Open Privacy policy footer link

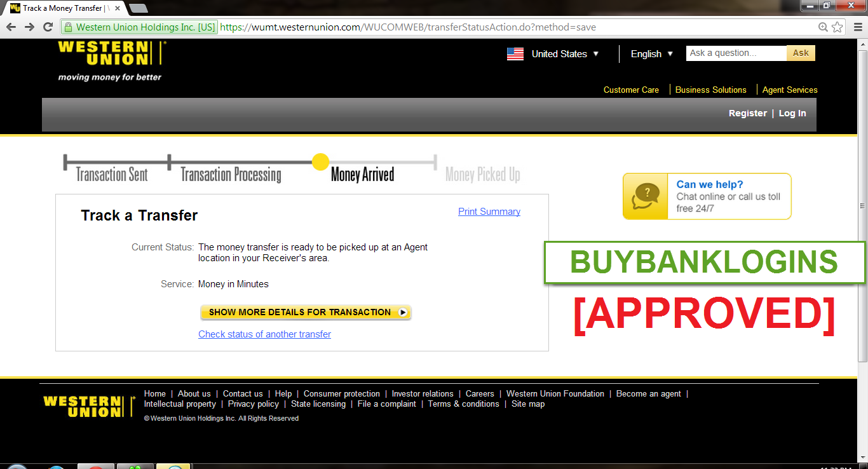coord(254,404)
